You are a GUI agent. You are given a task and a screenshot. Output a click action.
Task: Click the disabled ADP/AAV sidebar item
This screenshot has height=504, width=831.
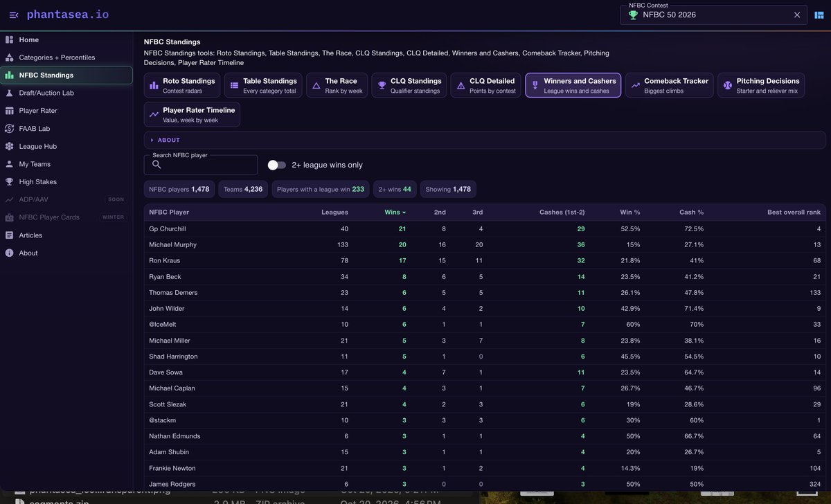click(66, 199)
